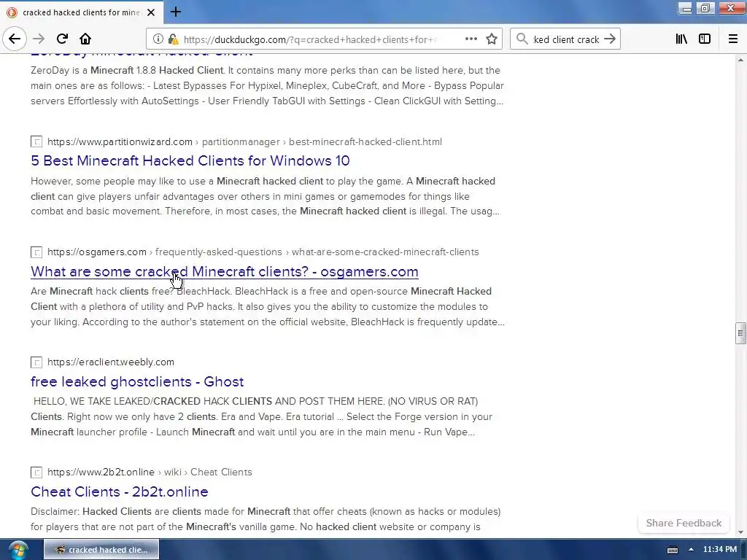Focus the duckduckgo address bar
This screenshot has width=747, height=560.
click(309, 39)
